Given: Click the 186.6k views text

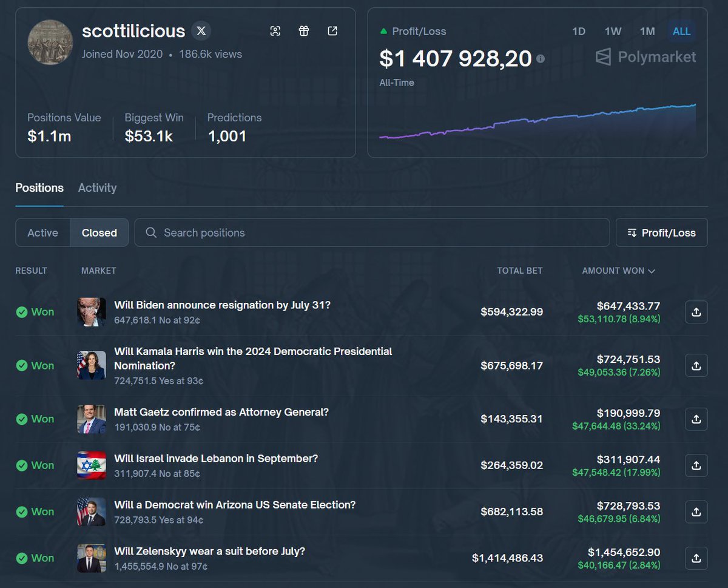Looking at the screenshot, I should [x=211, y=54].
